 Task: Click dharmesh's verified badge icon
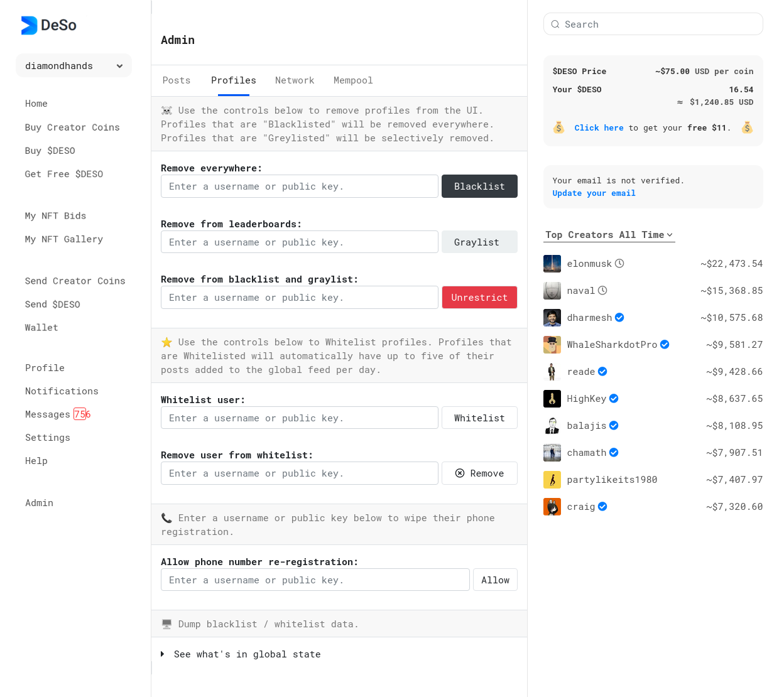point(619,318)
